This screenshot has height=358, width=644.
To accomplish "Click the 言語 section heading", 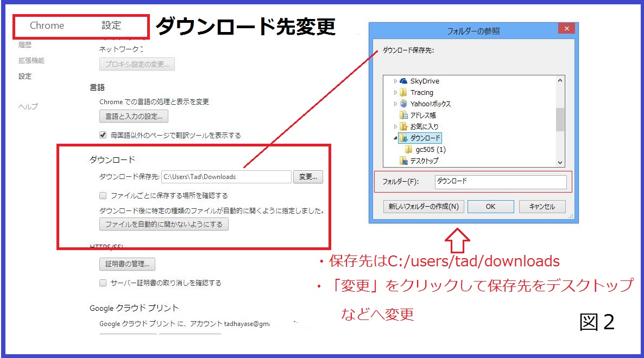I will click(97, 87).
